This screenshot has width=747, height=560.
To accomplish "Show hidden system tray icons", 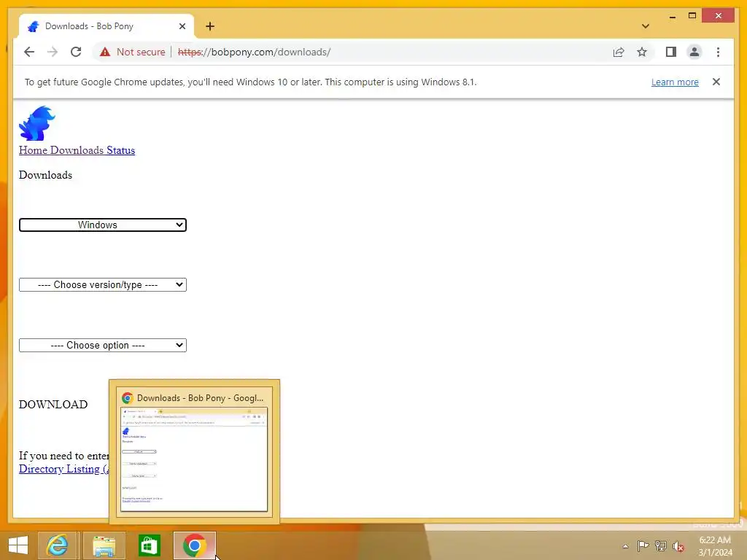I will tap(625, 546).
